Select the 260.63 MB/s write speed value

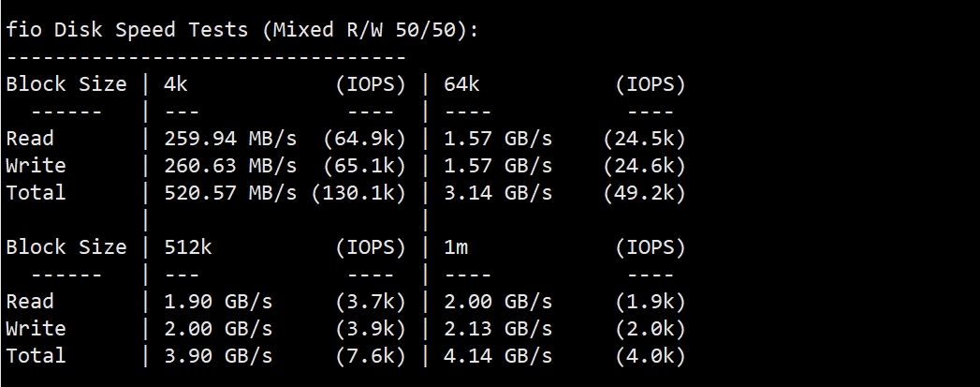click(x=230, y=166)
